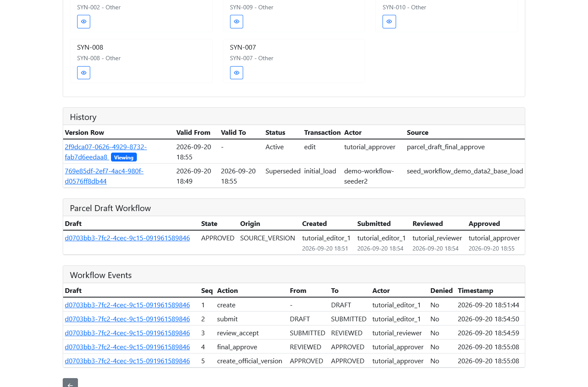The image size is (588, 387).
Task: Click the final_approve action cell
Action: (237, 347)
